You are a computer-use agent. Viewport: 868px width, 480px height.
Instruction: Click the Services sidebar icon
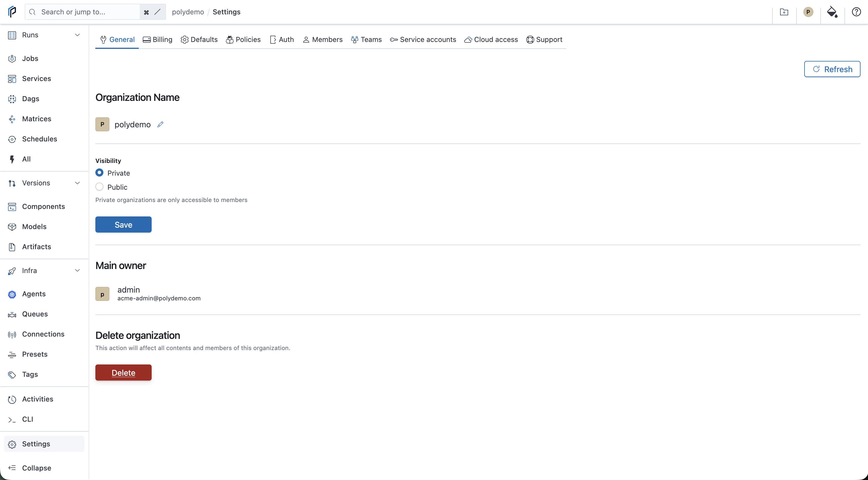(x=12, y=78)
